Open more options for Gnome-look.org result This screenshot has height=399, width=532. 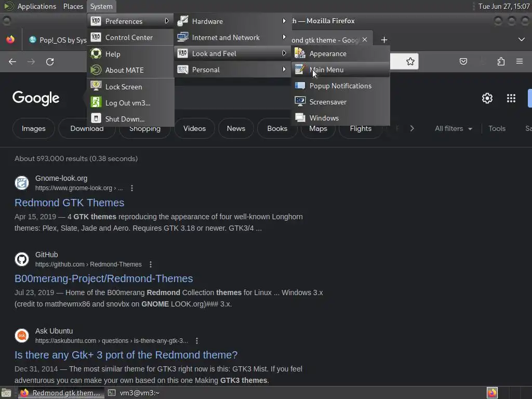[132, 188]
